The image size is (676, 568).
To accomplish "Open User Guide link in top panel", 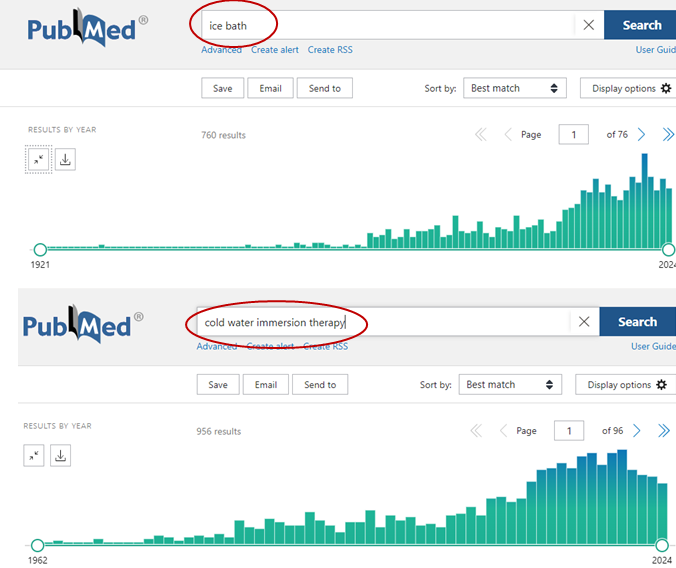I will click(656, 50).
